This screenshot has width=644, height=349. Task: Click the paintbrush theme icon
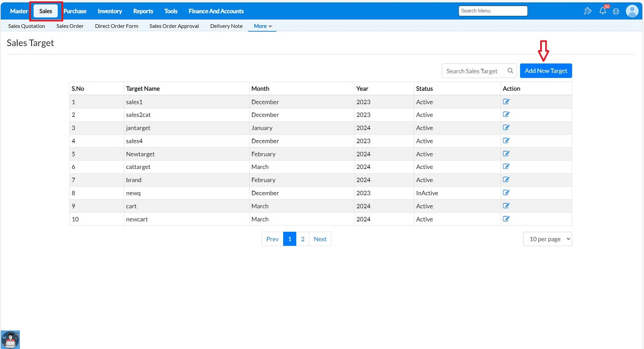588,11
